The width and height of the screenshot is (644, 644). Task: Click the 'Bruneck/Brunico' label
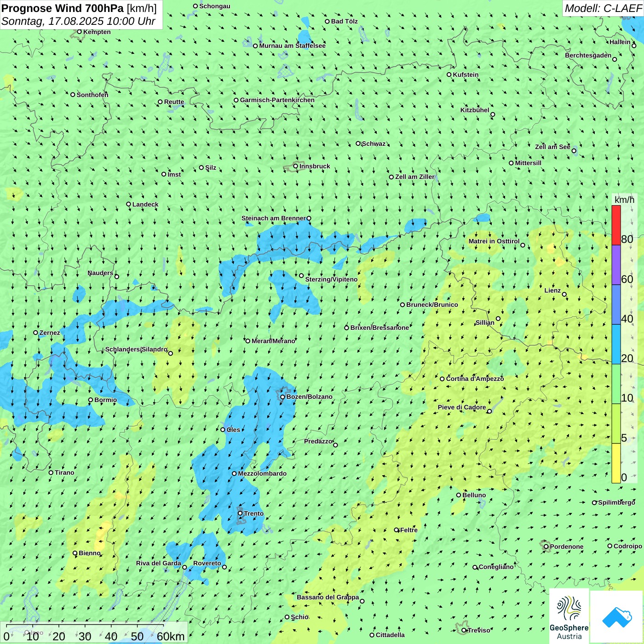coord(432,305)
